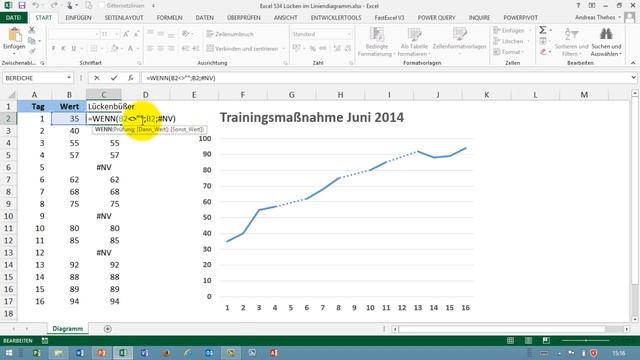Click the Redo arrow icon
The image size is (640, 360).
[x=53, y=5]
